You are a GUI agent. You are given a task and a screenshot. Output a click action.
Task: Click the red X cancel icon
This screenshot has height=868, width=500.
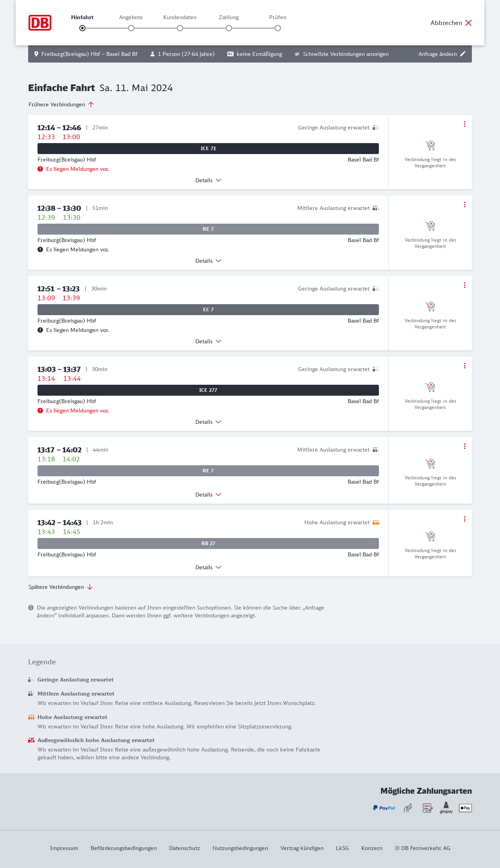click(x=468, y=23)
